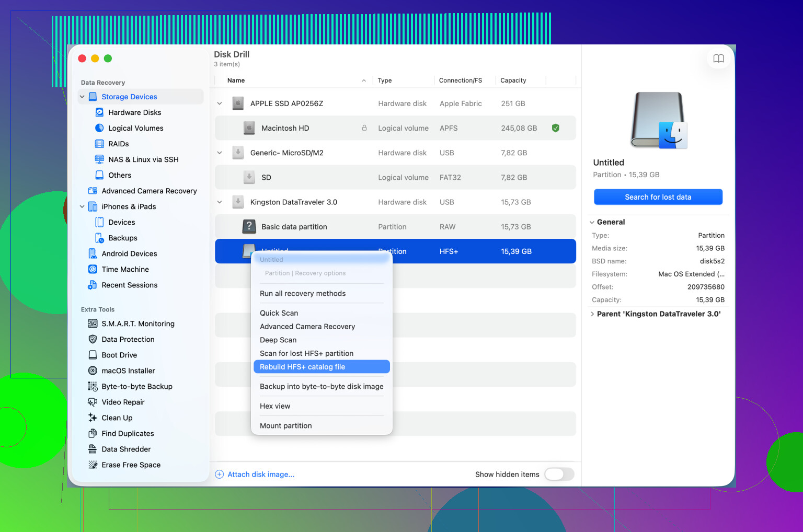Open the Video Repair tool
This screenshot has width=803, height=532.
(x=116, y=402)
